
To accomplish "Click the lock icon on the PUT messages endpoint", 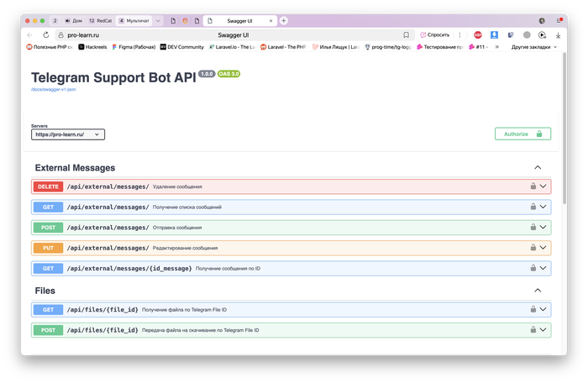I will (533, 248).
